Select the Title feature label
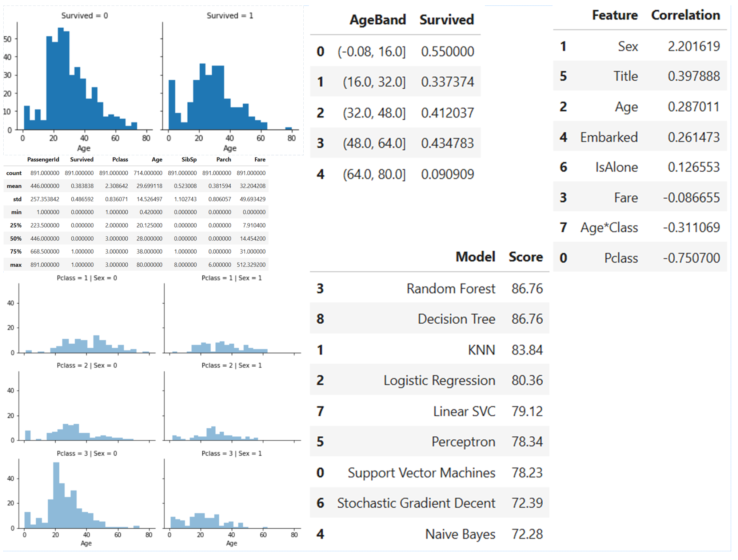 [x=626, y=76]
